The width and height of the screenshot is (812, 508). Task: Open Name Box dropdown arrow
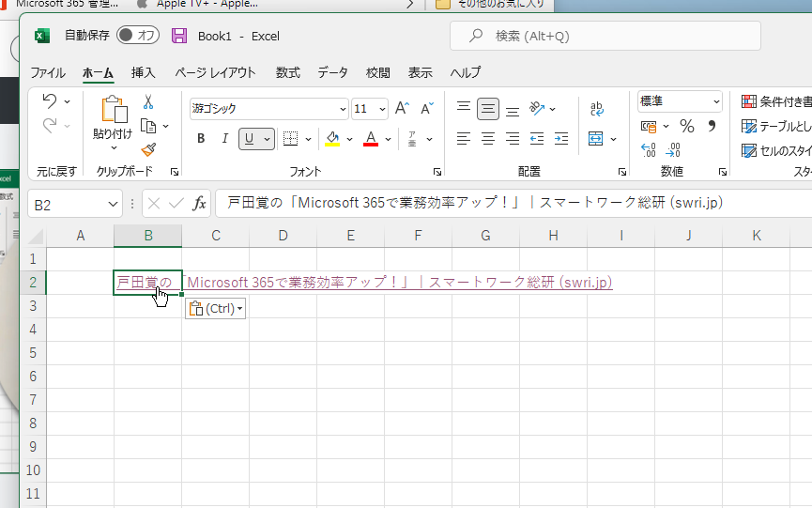point(113,204)
